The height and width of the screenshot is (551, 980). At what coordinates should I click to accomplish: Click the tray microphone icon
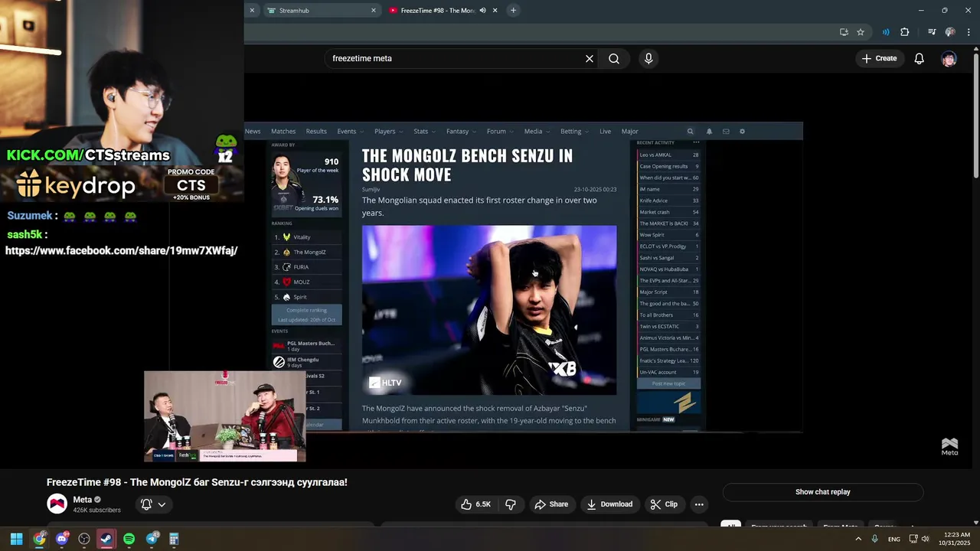(x=874, y=539)
